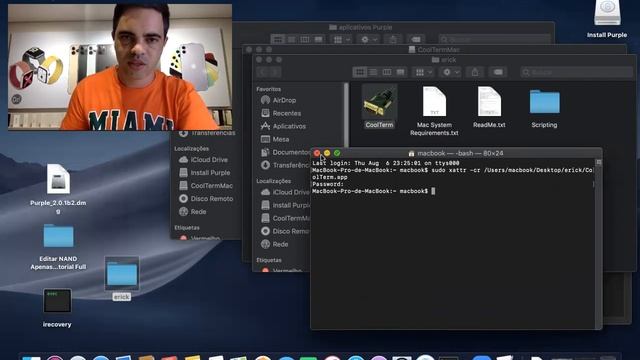Focus the search field in erick window
Screen dimensions: 640x360
pyautogui.click(x=576, y=72)
